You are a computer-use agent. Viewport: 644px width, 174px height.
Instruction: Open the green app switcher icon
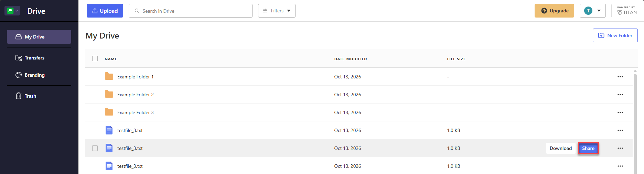[10, 11]
